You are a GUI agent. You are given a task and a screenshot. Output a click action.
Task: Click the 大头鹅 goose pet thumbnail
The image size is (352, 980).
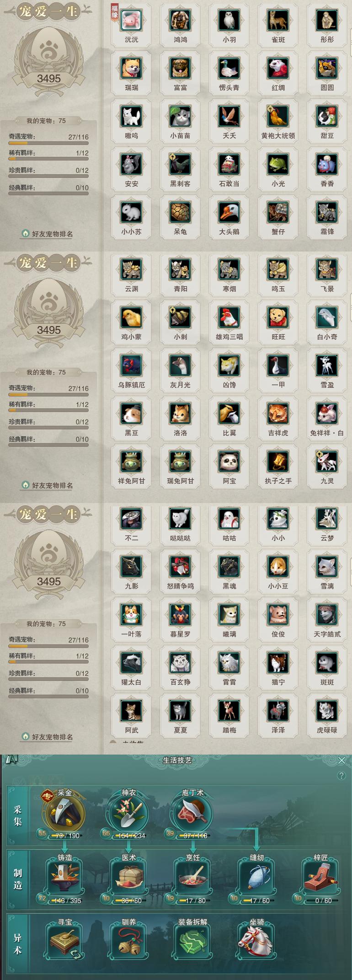click(x=229, y=213)
